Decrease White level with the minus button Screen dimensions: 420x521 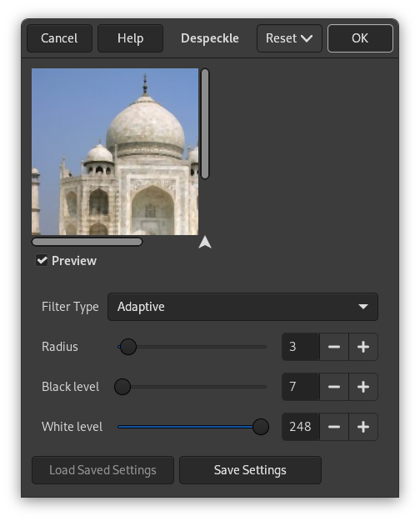(334, 427)
